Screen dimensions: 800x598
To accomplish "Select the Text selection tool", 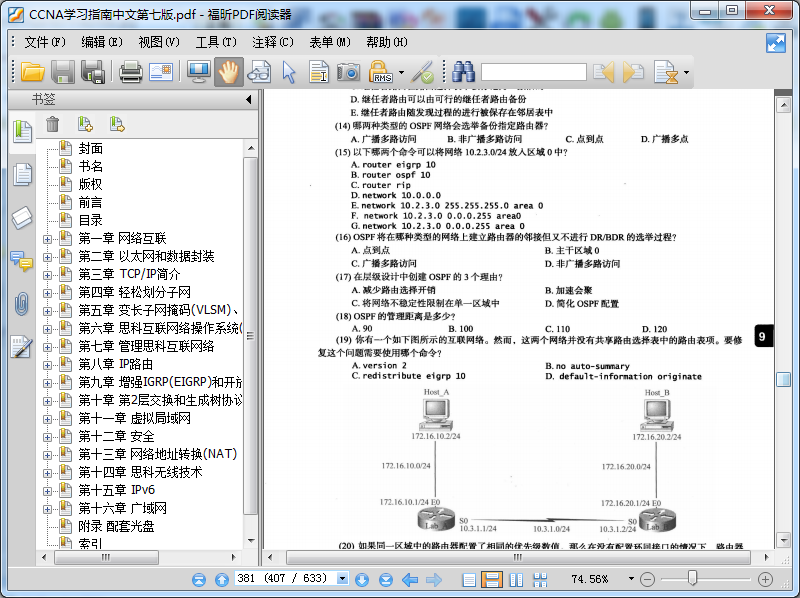I will 319,72.
